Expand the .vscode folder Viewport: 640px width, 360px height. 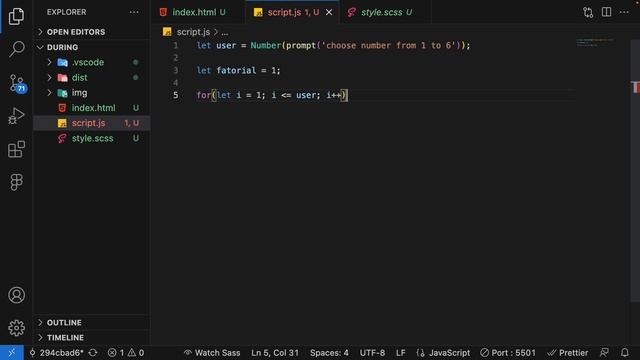tap(91, 62)
